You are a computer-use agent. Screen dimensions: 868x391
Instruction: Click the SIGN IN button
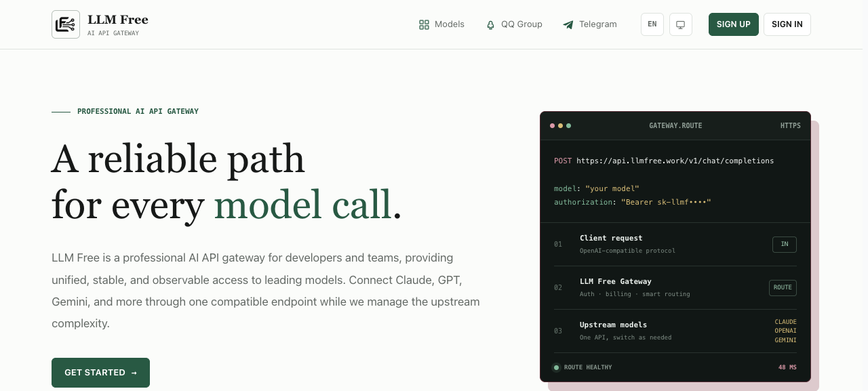[x=787, y=24]
